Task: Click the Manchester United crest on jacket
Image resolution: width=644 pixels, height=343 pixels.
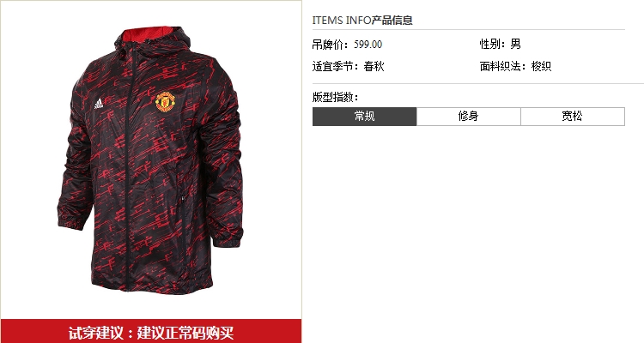Action: tap(166, 102)
